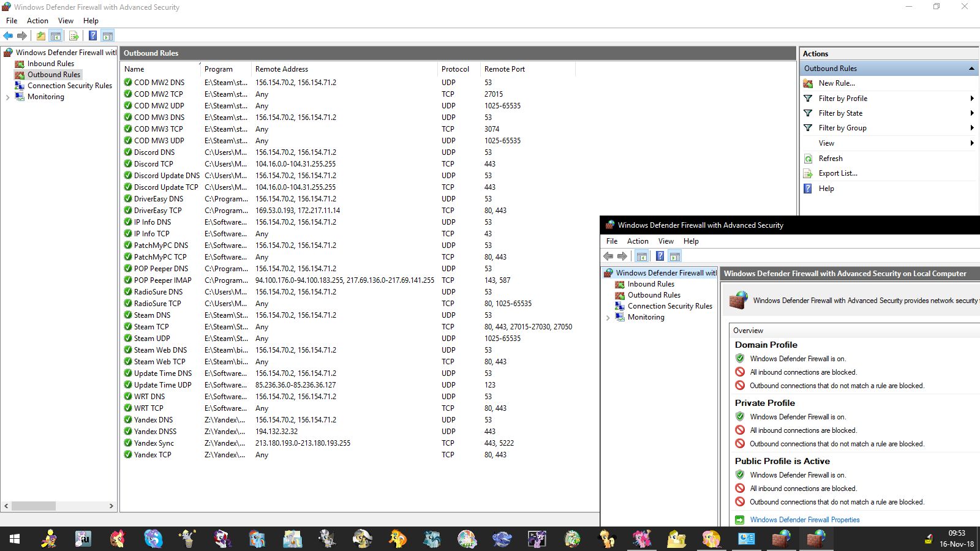Select the DriverEasy TCP rule
980x551 pixels.
pos(349,211)
